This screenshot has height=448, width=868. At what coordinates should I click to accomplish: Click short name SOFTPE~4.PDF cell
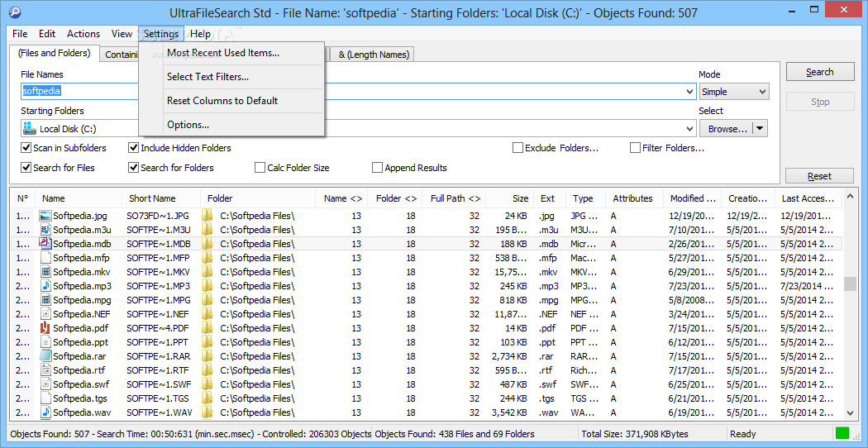click(158, 328)
